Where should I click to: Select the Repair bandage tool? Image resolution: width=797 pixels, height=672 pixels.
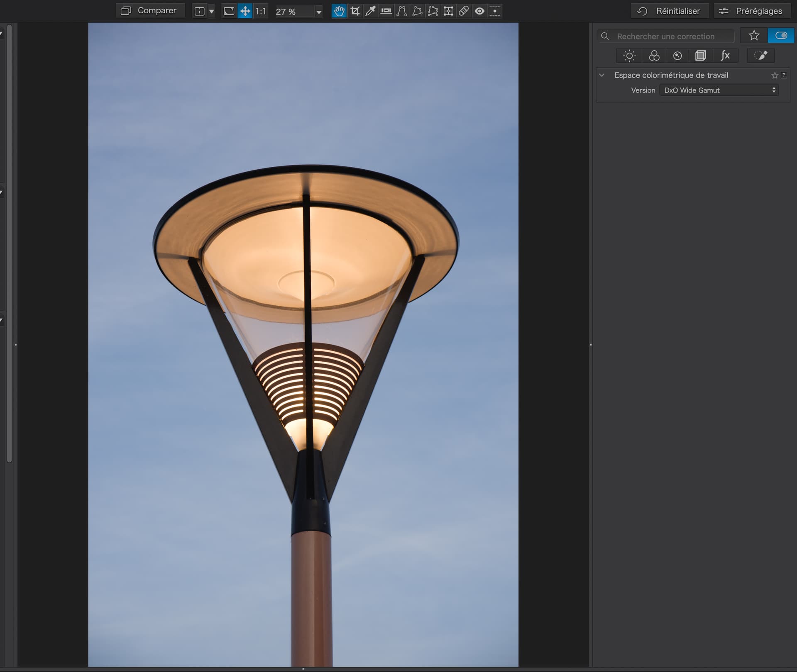(x=464, y=11)
